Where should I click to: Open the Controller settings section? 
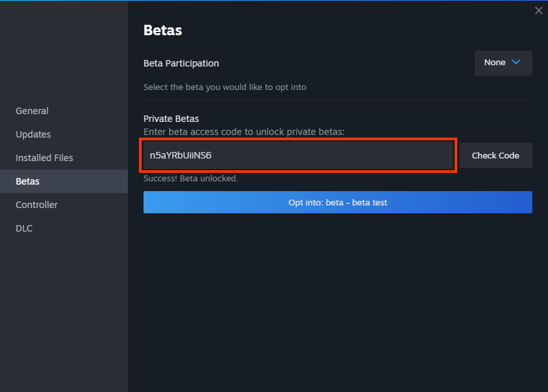tap(36, 205)
